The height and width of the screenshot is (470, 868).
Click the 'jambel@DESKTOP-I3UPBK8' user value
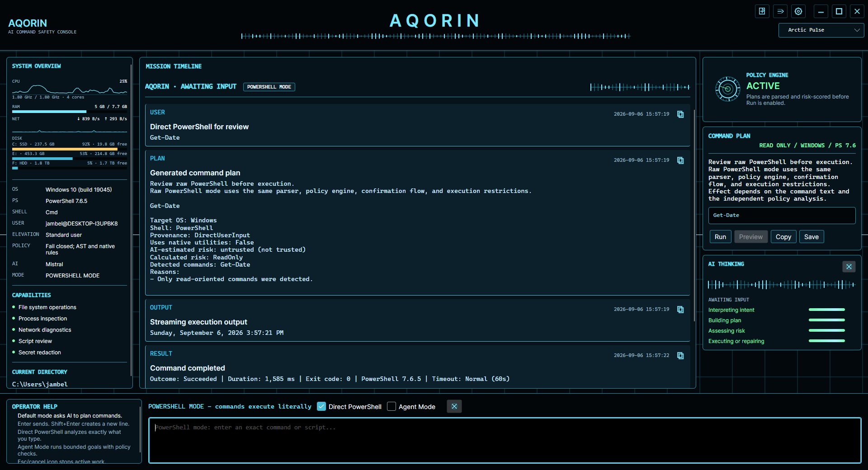(x=81, y=224)
